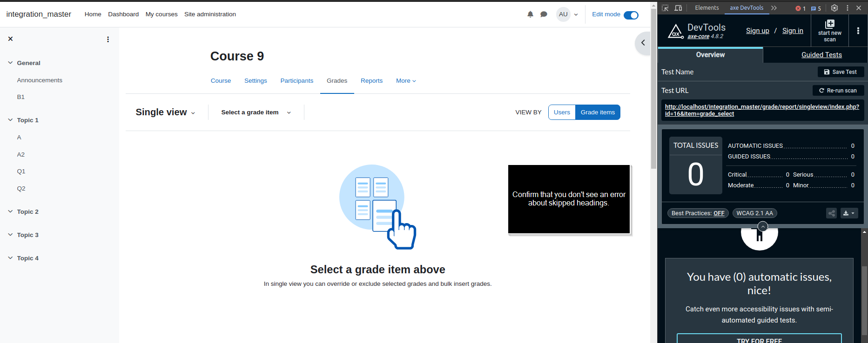Open the notifications bell icon
This screenshot has width=868, height=343.
pos(530,14)
